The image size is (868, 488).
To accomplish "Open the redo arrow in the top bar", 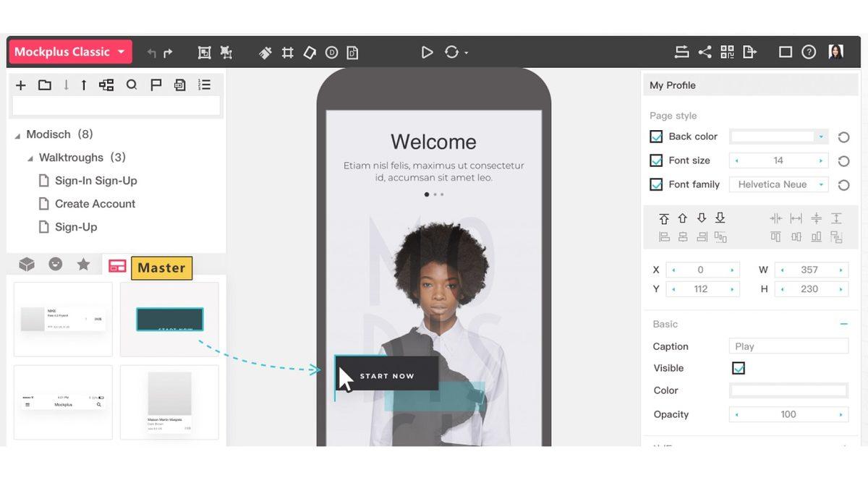I will pyautogui.click(x=167, y=52).
